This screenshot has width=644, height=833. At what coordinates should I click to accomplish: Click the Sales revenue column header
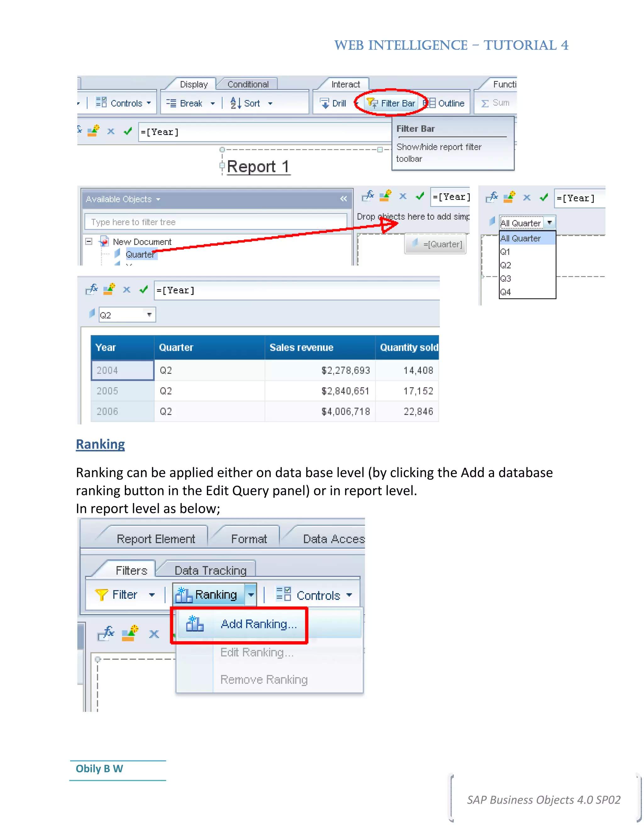pyautogui.click(x=320, y=347)
